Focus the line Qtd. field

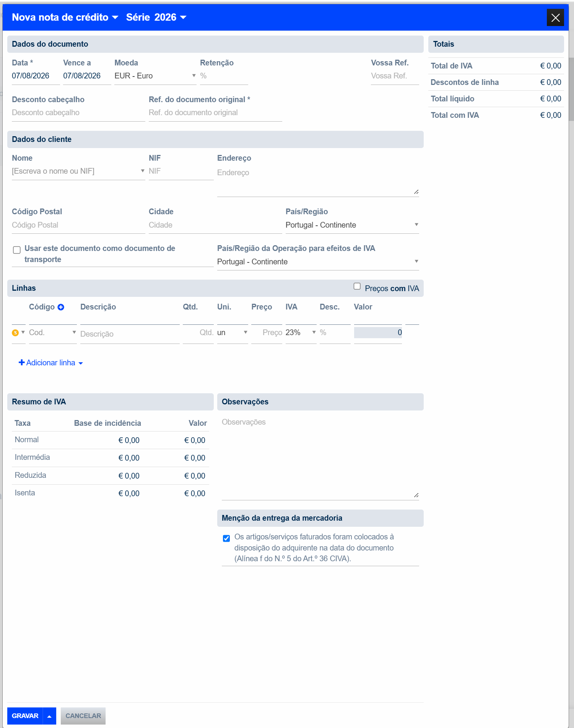198,332
